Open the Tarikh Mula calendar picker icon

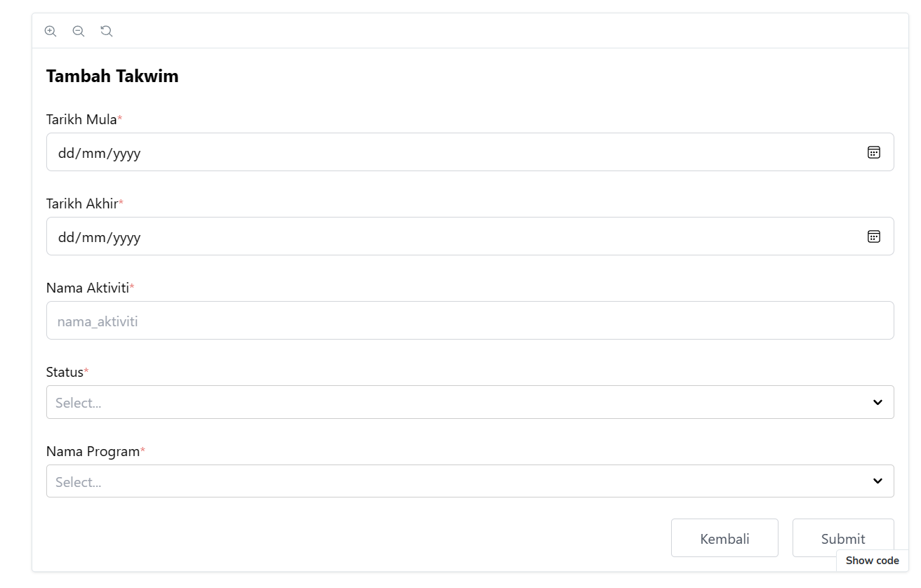click(873, 152)
